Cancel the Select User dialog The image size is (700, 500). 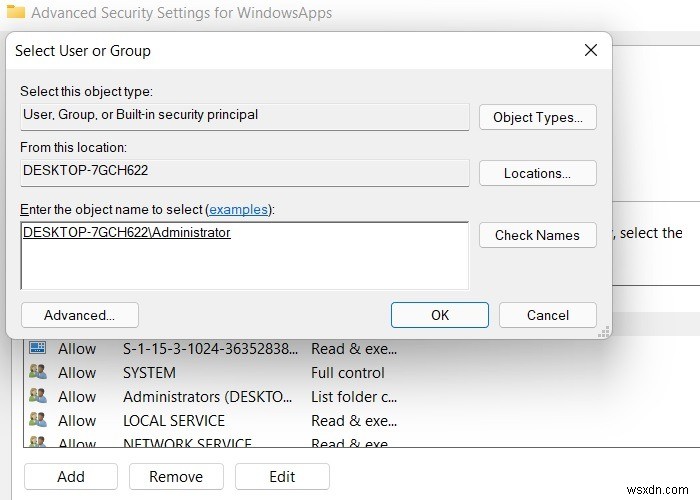(548, 315)
